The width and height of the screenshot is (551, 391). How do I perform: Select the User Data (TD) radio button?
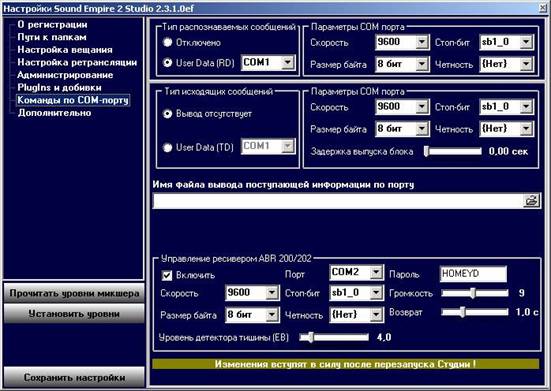pos(168,148)
